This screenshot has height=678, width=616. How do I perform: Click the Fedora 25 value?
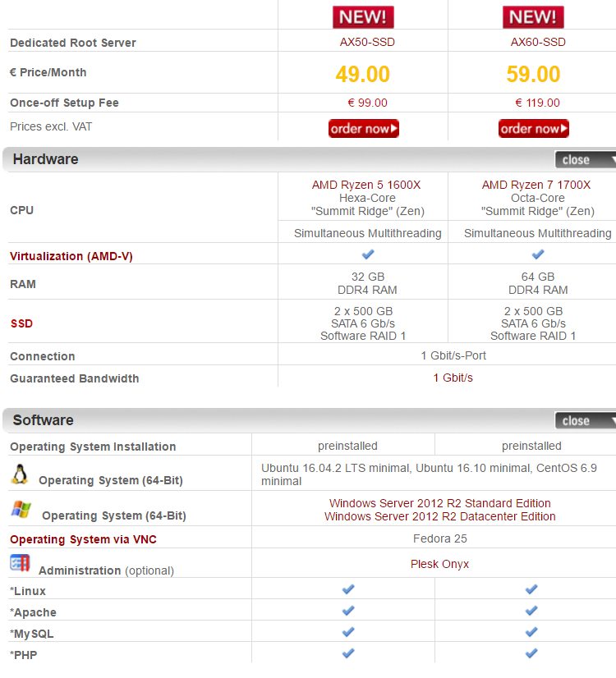pyautogui.click(x=439, y=538)
